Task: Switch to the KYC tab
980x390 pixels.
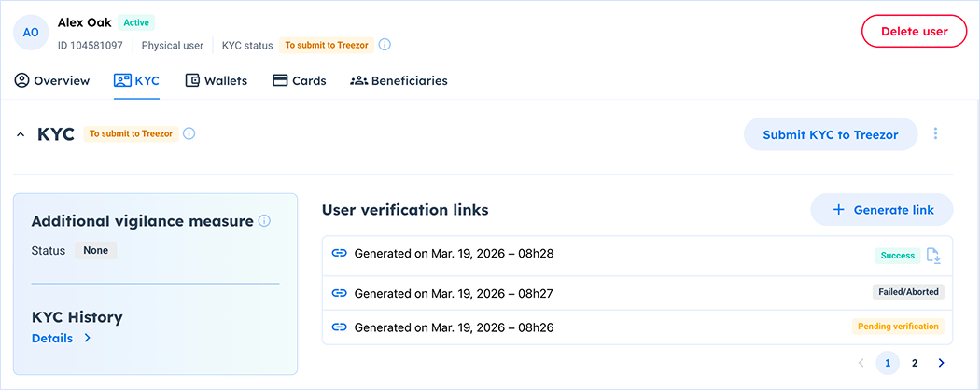Action: pos(137,80)
